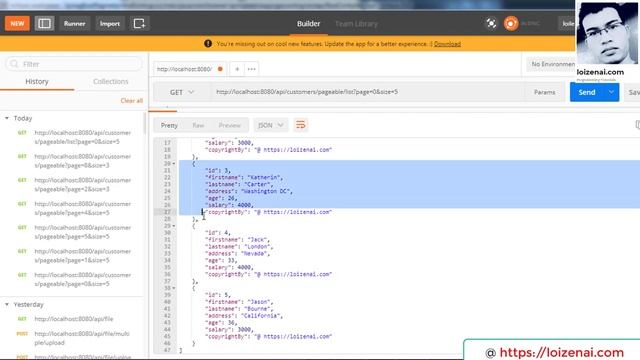Viewport: 640px width, 360px height.
Task: Send the request
Action: click(x=587, y=92)
